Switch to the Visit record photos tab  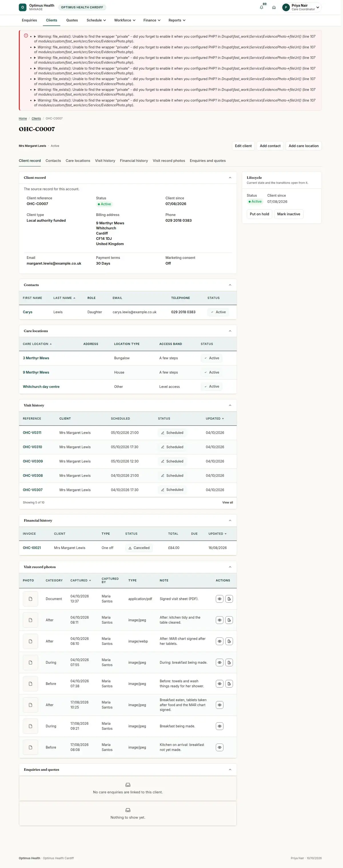pos(169,161)
